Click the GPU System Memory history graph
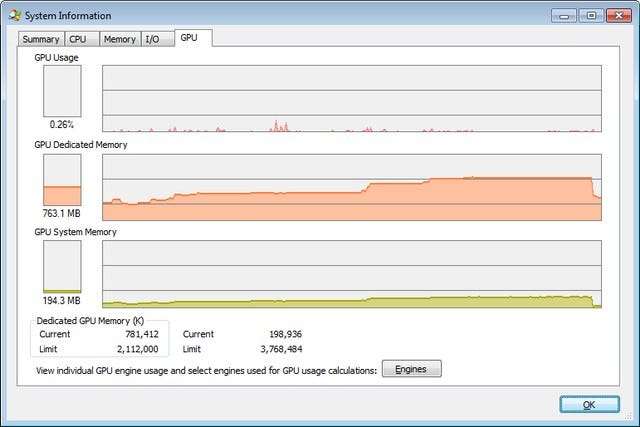The width and height of the screenshot is (640, 427). pos(351,274)
